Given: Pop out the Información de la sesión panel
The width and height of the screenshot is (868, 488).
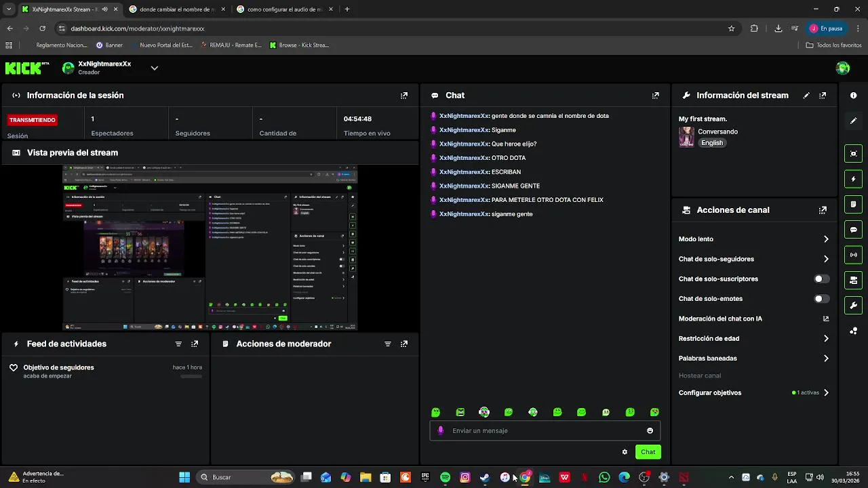Looking at the screenshot, I should pos(404,96).
